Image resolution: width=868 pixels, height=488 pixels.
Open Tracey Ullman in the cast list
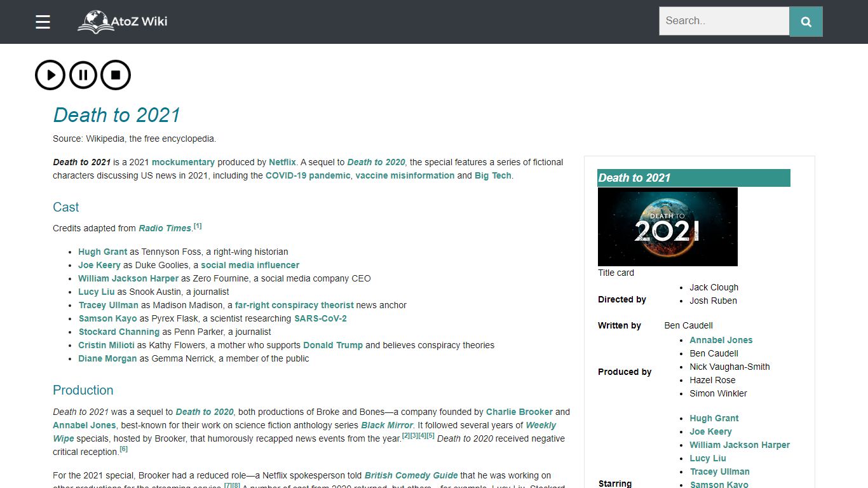pos(108,305)
